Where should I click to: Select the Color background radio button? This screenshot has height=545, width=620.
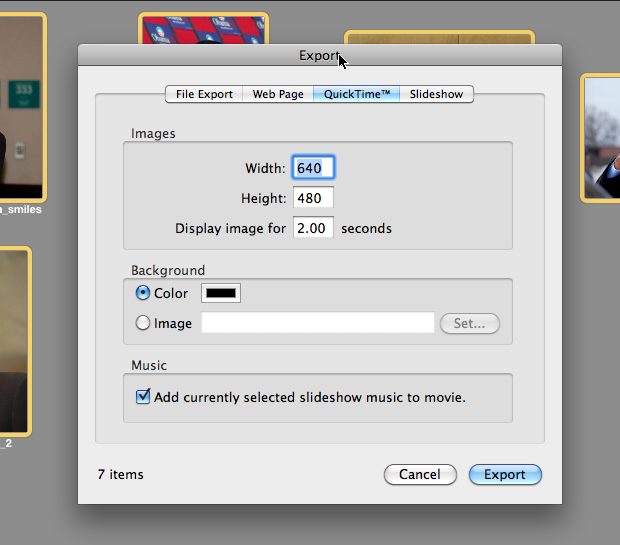pos(143,294)
